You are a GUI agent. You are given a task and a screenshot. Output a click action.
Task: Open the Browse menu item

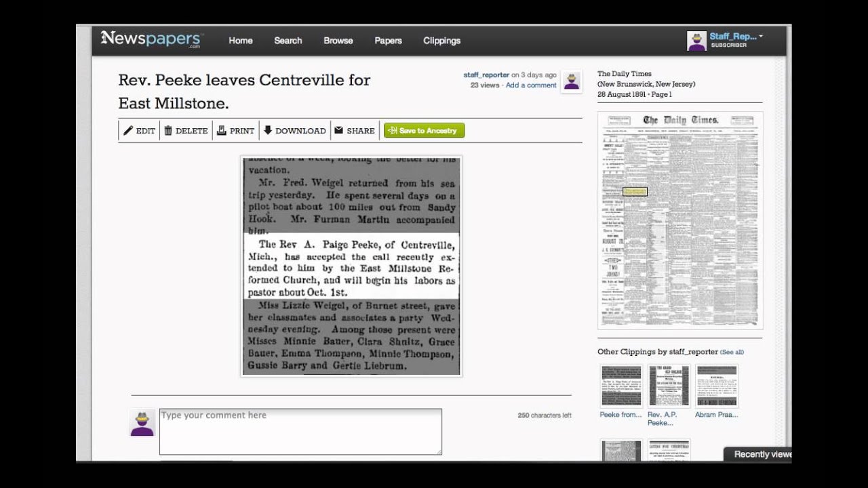[x=338, y=41]
